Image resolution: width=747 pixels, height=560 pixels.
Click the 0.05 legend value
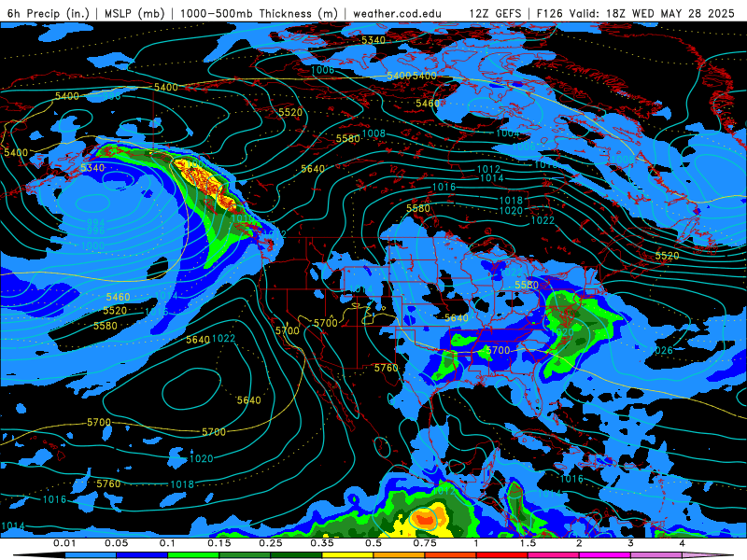click(116, 543)
